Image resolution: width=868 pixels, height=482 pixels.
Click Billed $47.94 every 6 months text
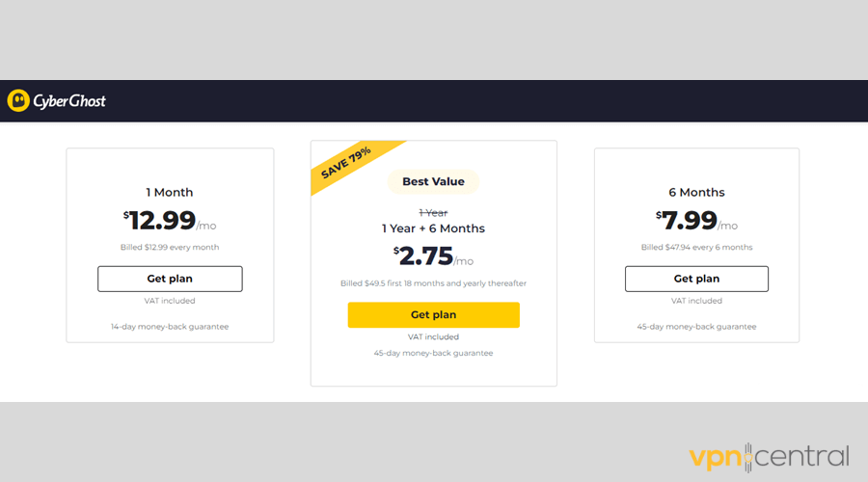(x=696, y=248)
